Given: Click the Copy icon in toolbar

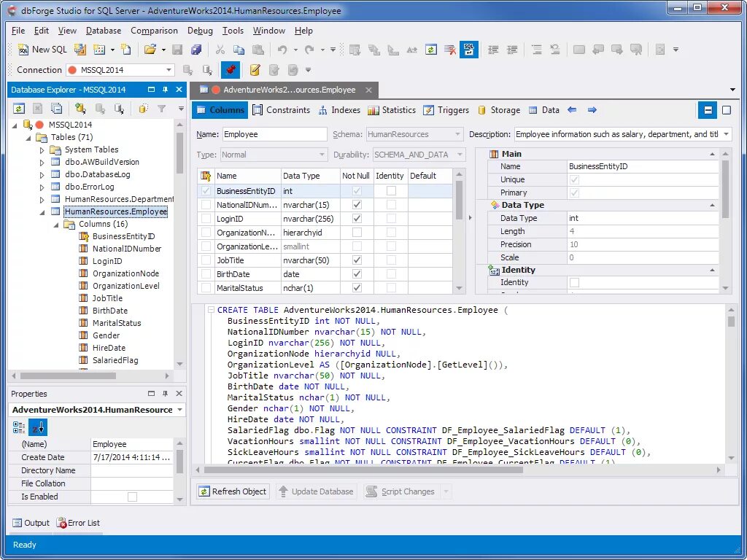Looking at the screenshot, I should coord(239,50).
